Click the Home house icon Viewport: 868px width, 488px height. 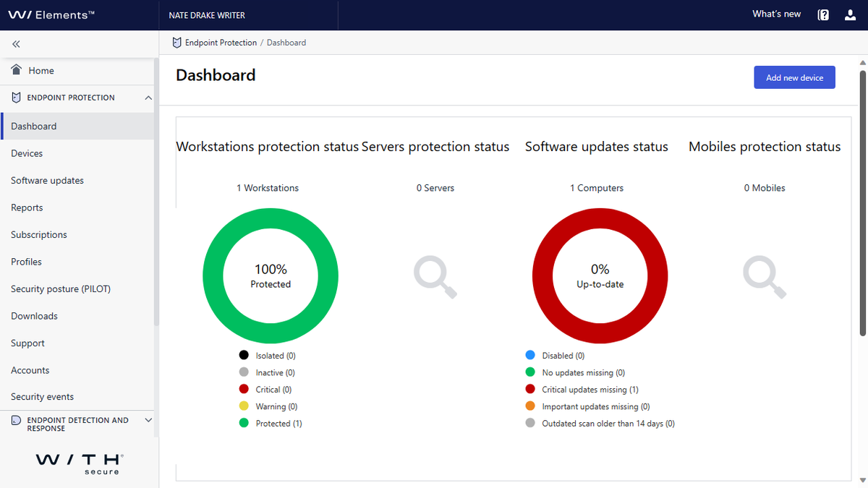pos(17,70)
